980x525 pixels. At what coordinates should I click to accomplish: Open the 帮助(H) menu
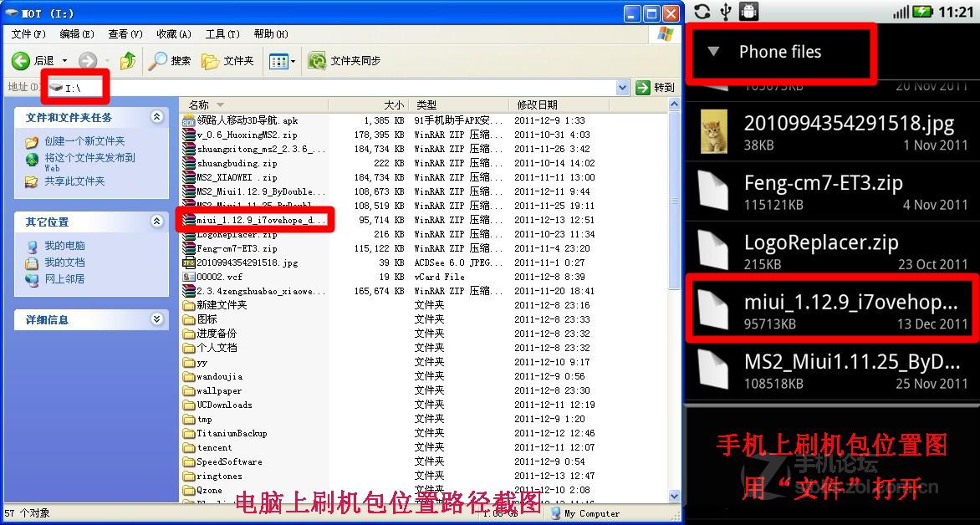(x=271, y=33)
